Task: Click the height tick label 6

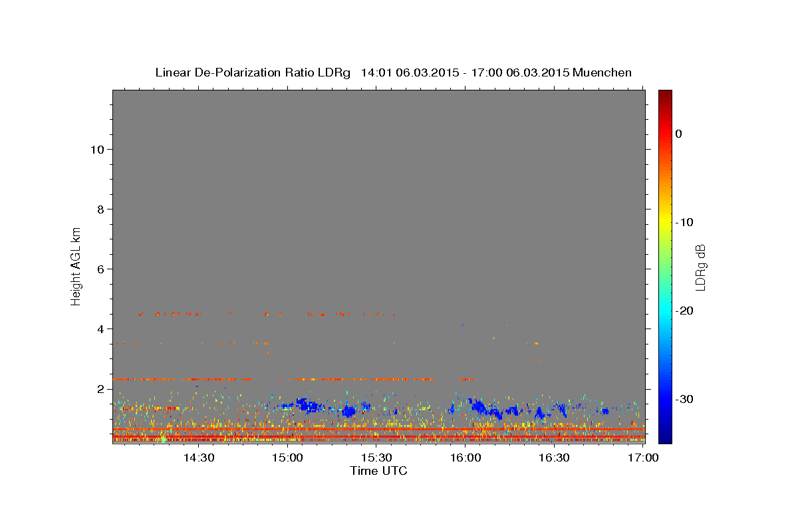Action: point(101,269)
